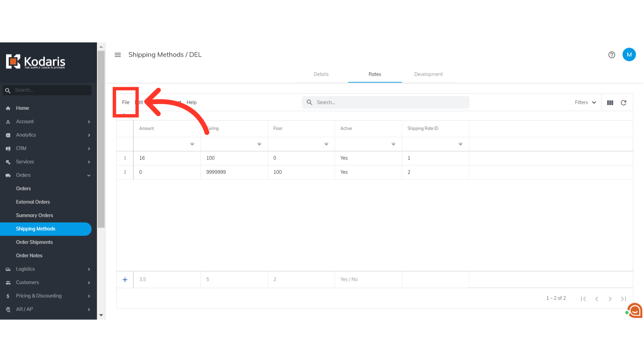The height and width of the screenshot is (362, 644).
Task: Click the column chooser icon
Action: 610,103
